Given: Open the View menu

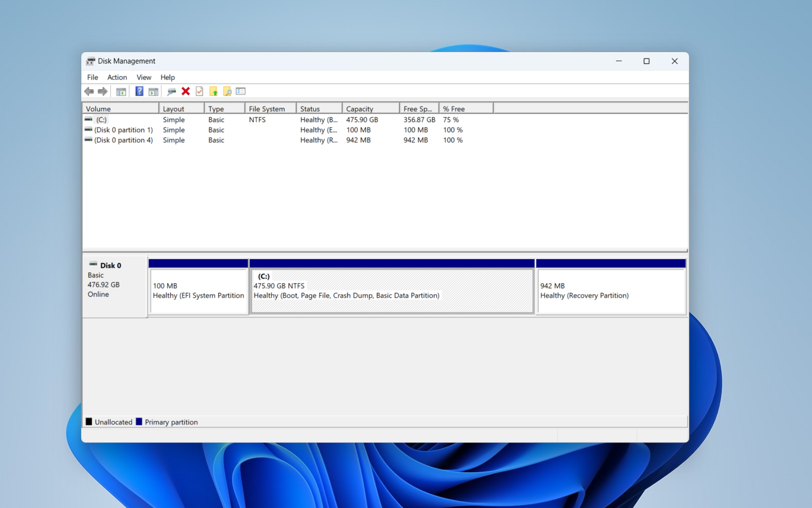Looking at the screenshot, I should [x=144, y=77].
